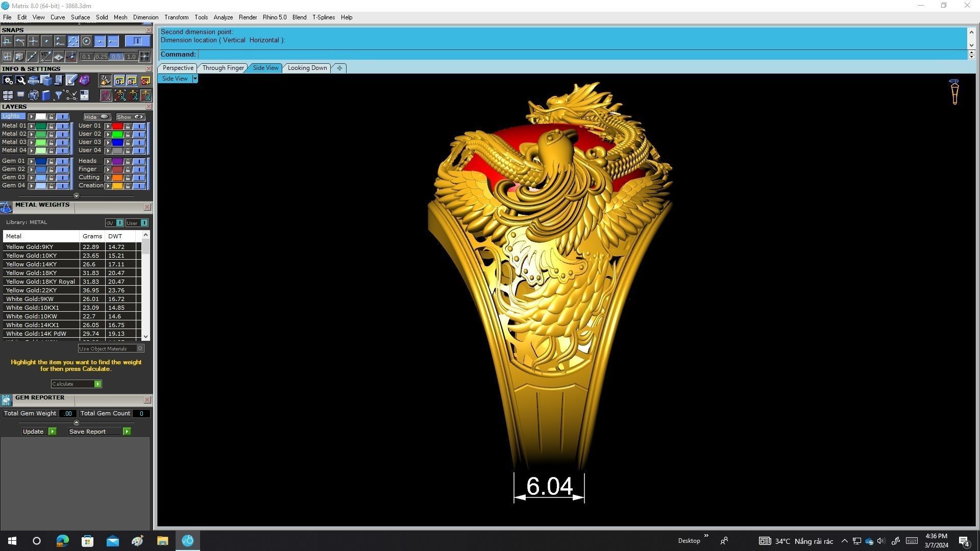Screen dimensions: 980x551
Task: Click Calculate metal weight button
Action: click(x=76, y=384)
